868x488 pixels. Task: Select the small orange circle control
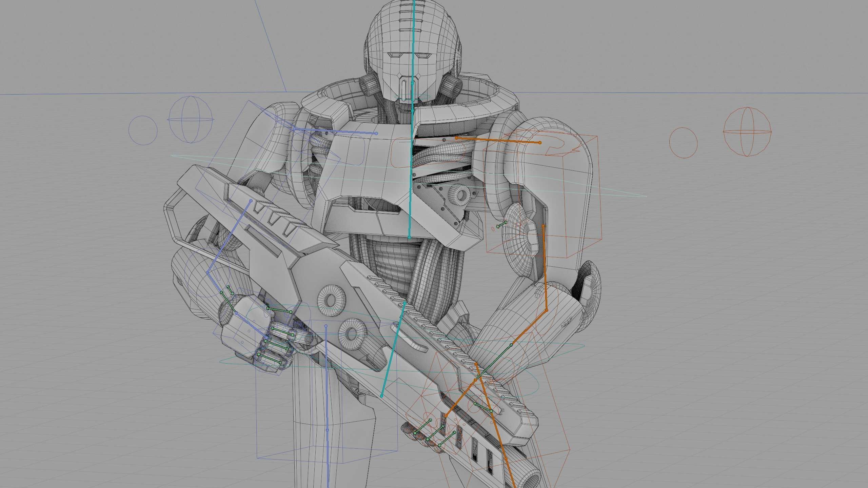pyautogui.click(x=684, y=142)
